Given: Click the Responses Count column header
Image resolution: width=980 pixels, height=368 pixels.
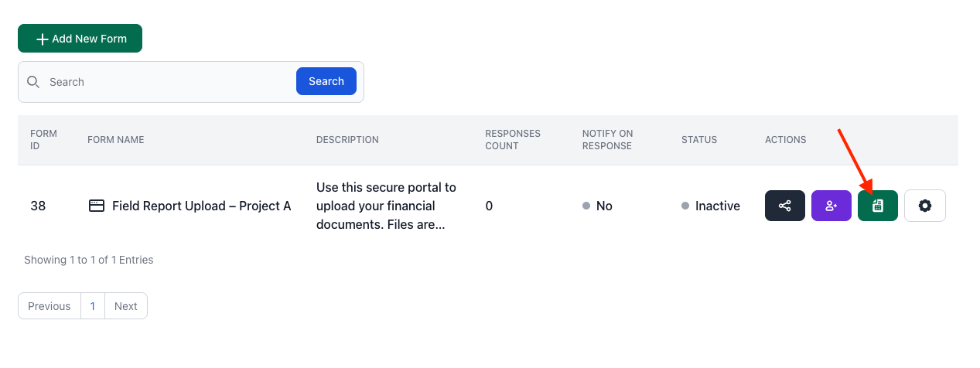Looking at the screenshot, I should 513,140.
